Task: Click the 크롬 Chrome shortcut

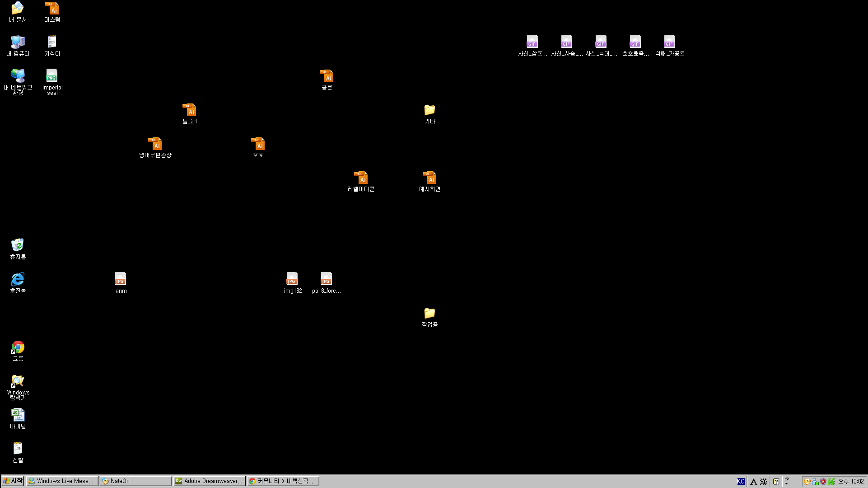Action: (18, 347)
